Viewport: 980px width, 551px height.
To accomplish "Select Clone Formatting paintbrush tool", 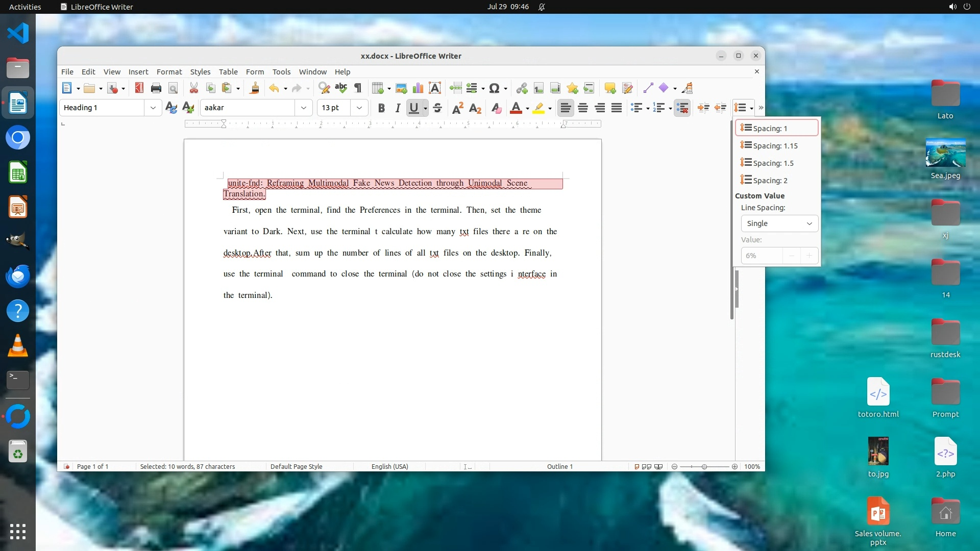I will click(254, 88).
